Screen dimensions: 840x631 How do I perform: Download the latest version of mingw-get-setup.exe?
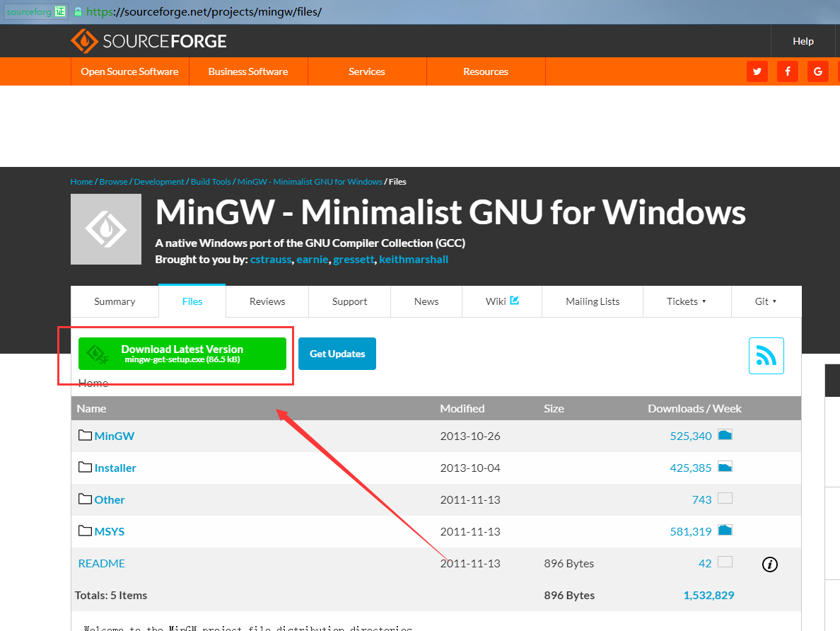[183, 353]
